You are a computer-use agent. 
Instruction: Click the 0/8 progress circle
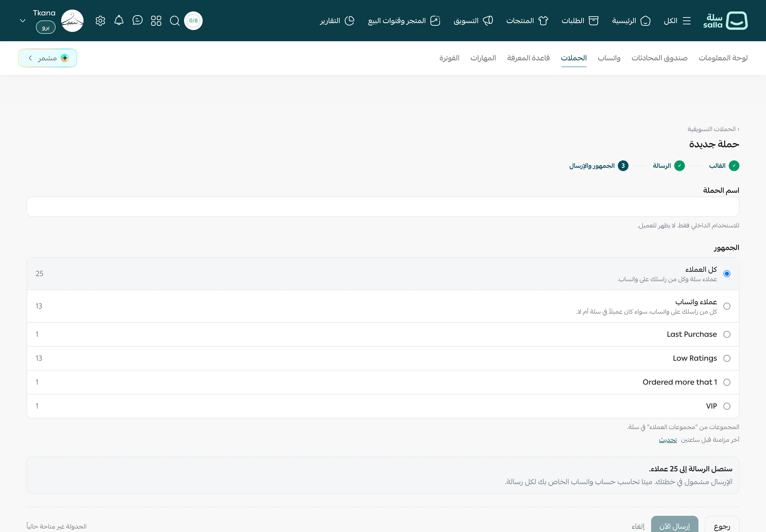pyautogui.click(x=193, y=21)
